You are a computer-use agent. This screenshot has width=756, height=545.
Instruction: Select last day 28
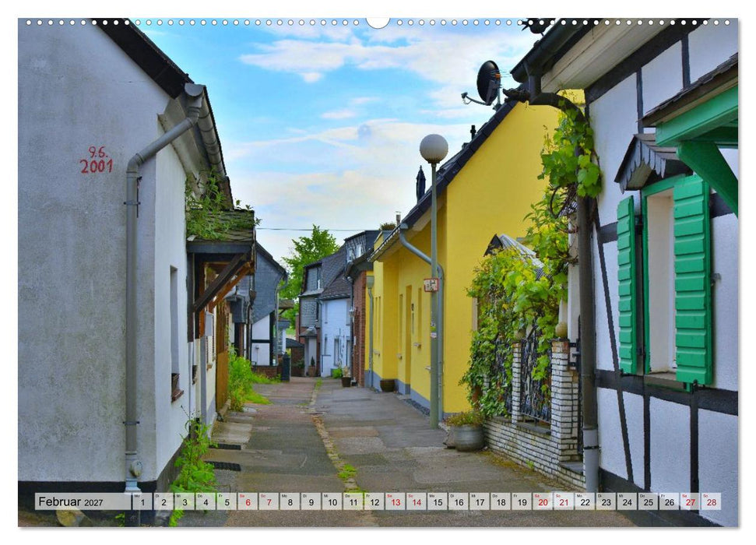coord(712,501)
